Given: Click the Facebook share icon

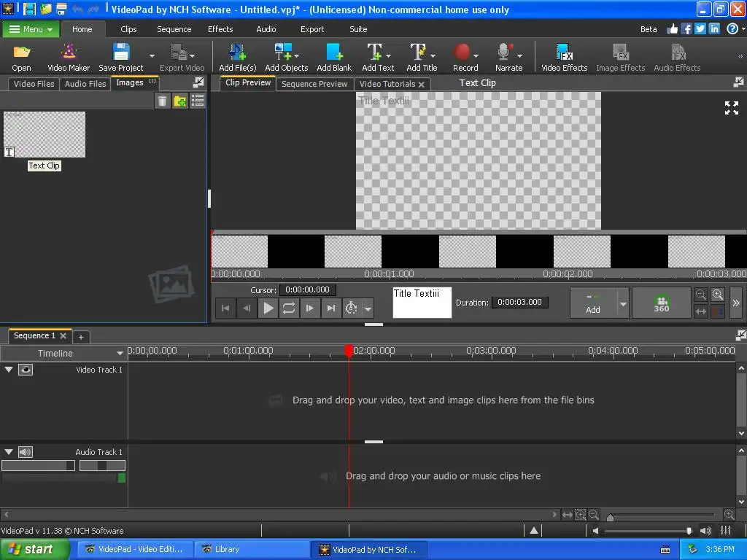Looking at the screenshot, I should (686, 29).
